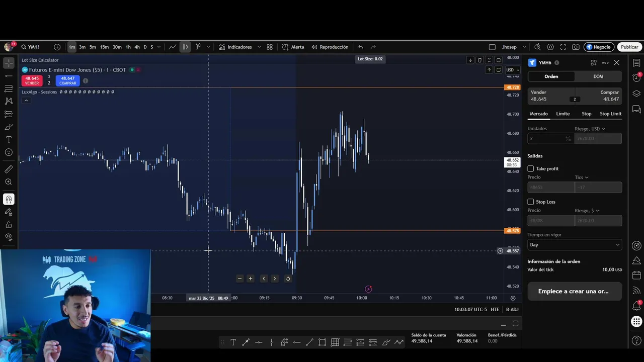Select the zoom in magnifier tool
Screen dimensions: 644x362
point(9,182)
